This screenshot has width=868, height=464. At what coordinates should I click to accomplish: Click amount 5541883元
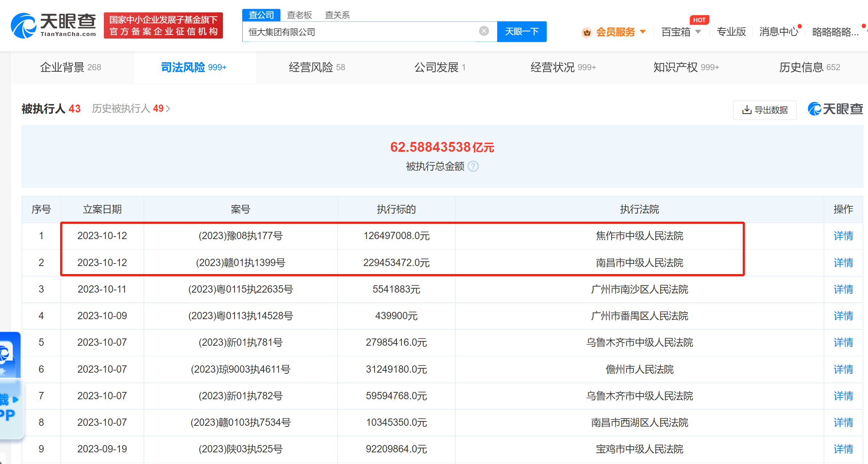click(x=396, y=289)
